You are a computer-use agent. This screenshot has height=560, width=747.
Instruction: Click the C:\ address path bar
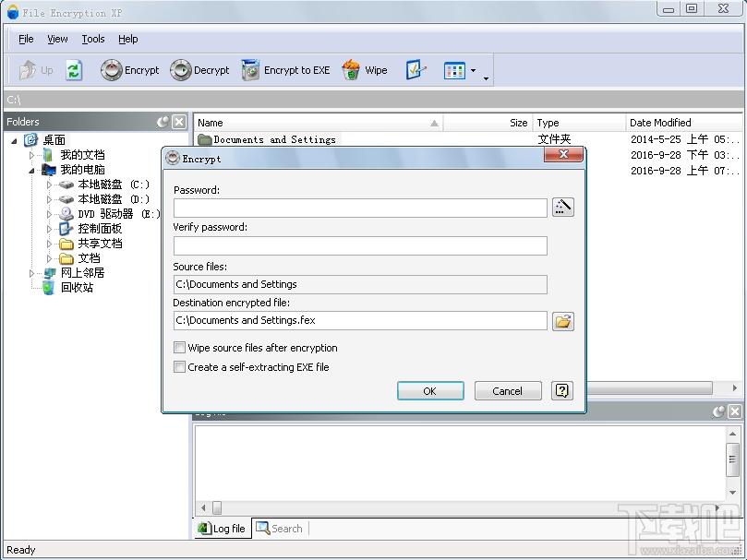(373, 100)
